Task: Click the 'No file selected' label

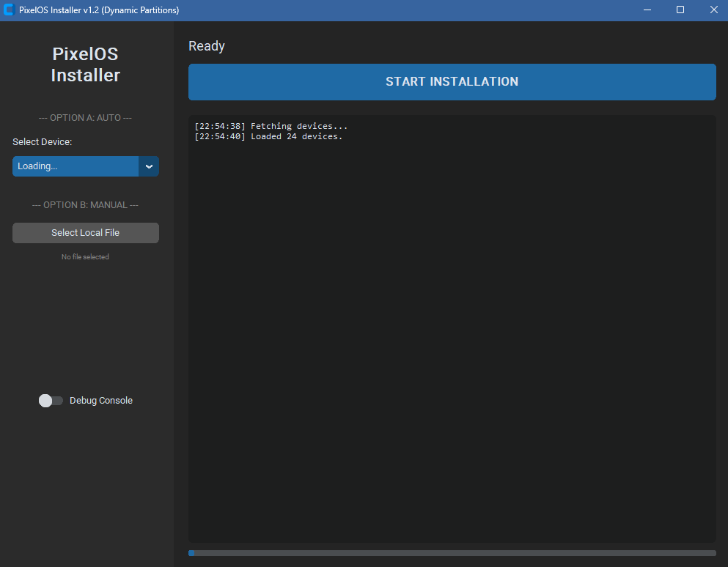Action: [x=86, y=257]
